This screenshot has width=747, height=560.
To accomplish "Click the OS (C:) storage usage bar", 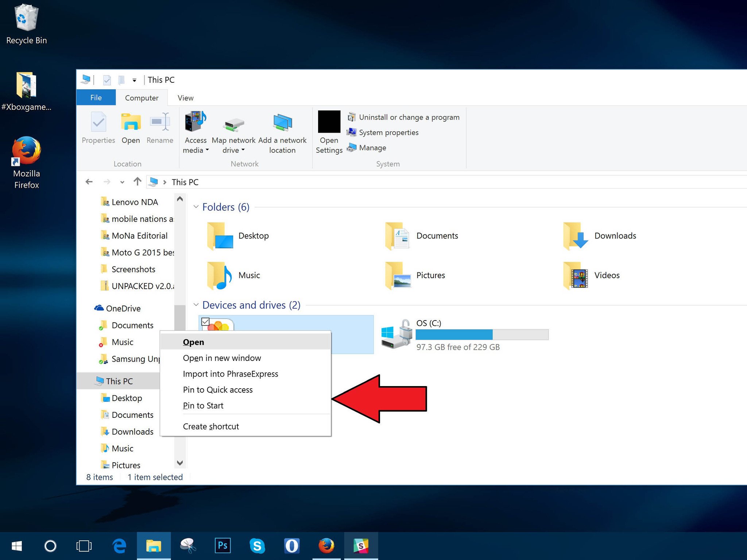I will point(481,334).
